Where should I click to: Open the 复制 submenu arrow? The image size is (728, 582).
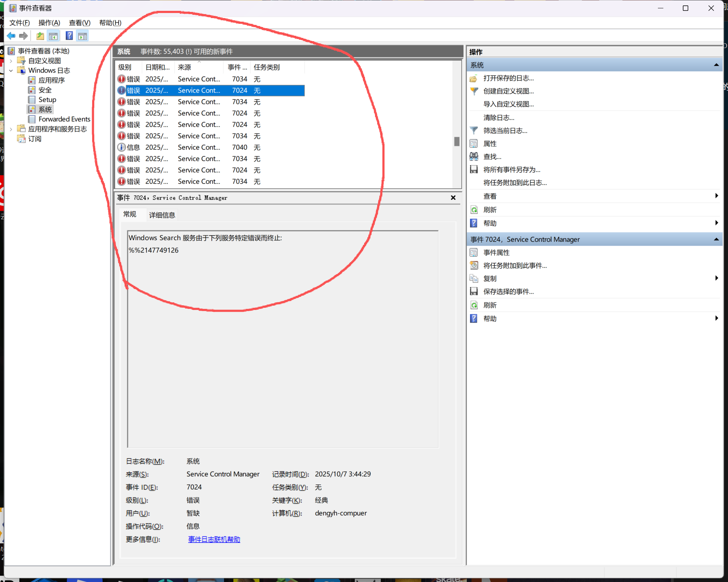[x=716, y=278]
